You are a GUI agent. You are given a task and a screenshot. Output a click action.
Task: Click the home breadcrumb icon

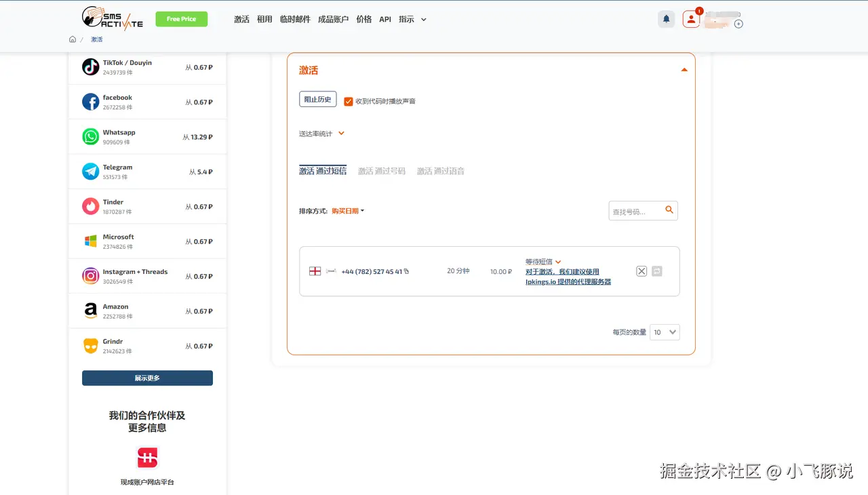point(73,39)
